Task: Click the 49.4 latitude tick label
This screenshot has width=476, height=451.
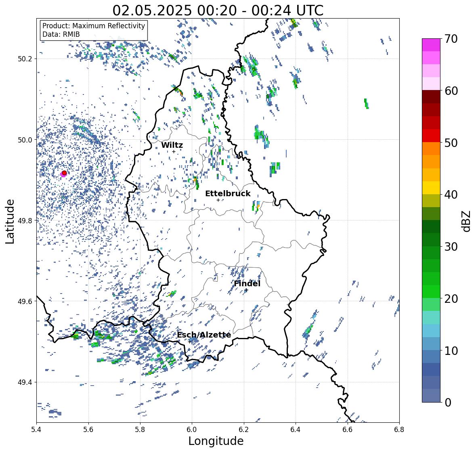Action: point(25,382)
